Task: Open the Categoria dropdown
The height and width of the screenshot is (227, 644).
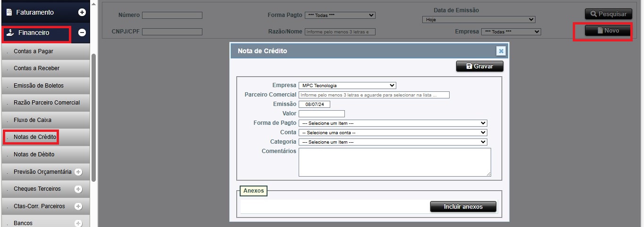Action: 393,142
